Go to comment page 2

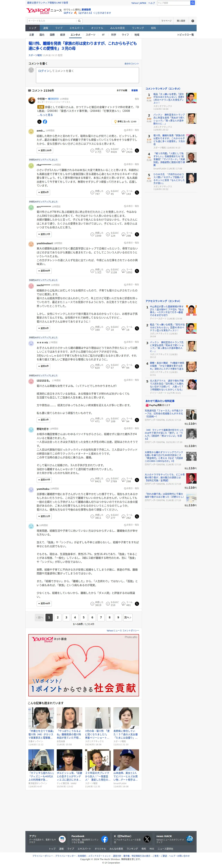[58, 617]
